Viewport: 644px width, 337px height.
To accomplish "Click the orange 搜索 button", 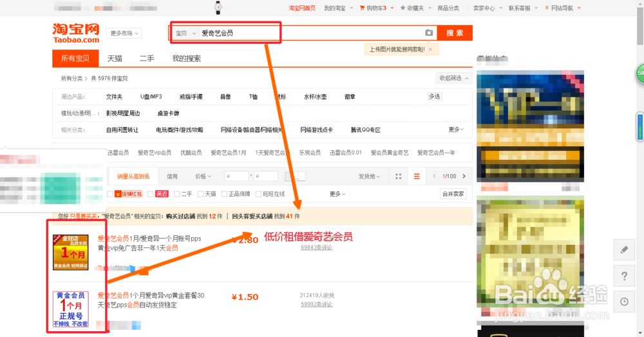I will pos(455,33).
